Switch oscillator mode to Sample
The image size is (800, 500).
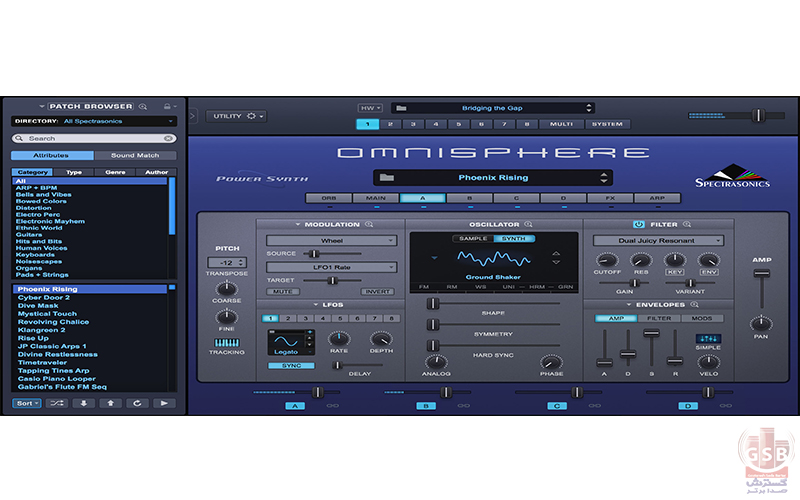pos(472,239)
